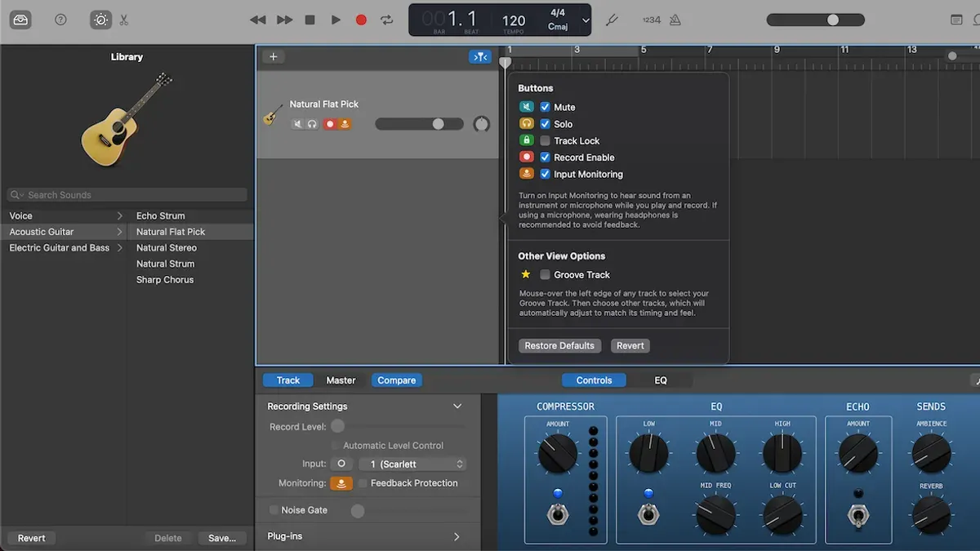This screenshot has height=551, width=980.
Task: Solo the Natural Flat Pick track headphones
Action: pyautogui.click(x=311, y=124)
